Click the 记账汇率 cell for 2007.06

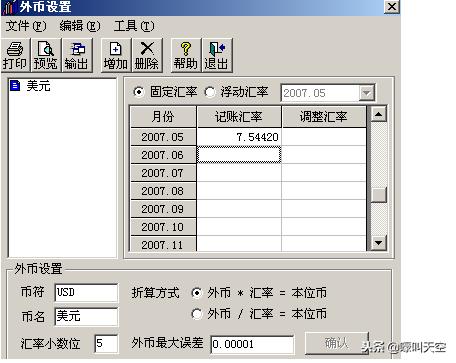click(x=239, y=155)
